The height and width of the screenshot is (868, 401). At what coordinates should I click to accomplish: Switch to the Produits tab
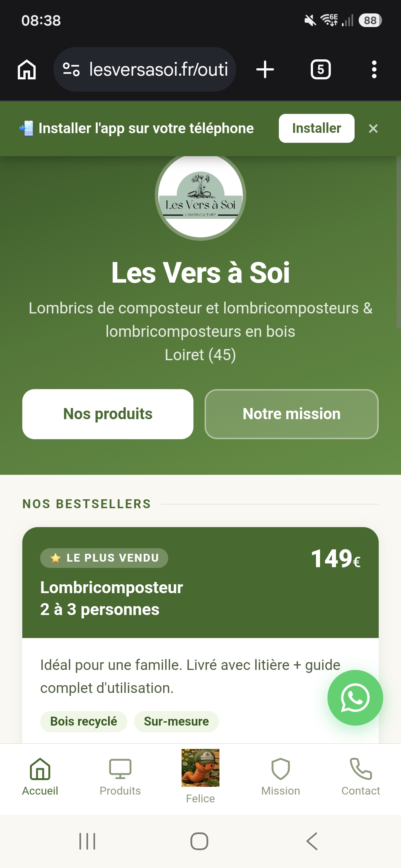(x=120, y=777)
